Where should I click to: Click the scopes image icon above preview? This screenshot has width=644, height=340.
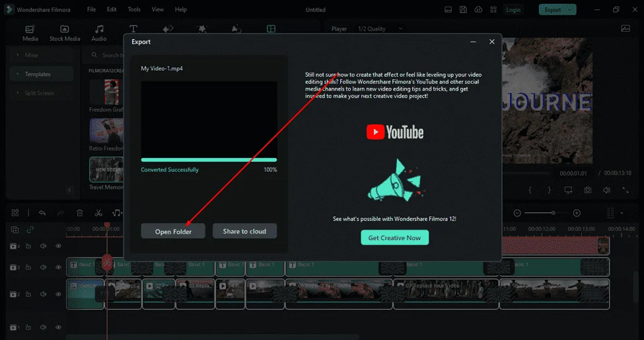626,28
